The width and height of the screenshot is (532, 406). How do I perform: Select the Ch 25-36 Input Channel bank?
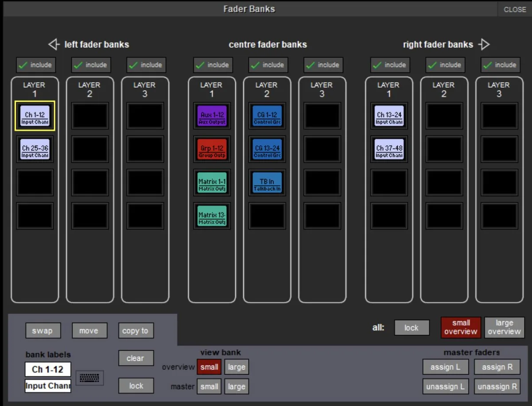[35, 149]
